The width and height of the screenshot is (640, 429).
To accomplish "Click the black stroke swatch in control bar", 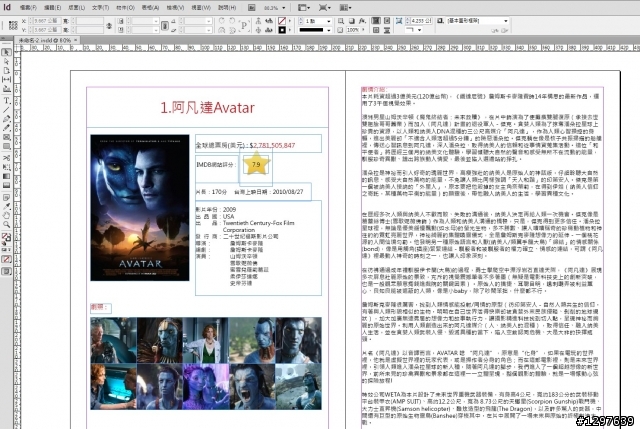I will (282, 30).
